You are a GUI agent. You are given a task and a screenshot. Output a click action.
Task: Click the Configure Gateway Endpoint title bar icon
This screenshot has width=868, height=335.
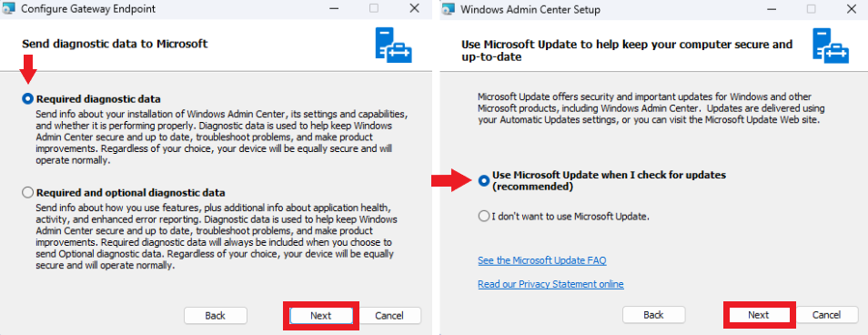pos(8,9)
